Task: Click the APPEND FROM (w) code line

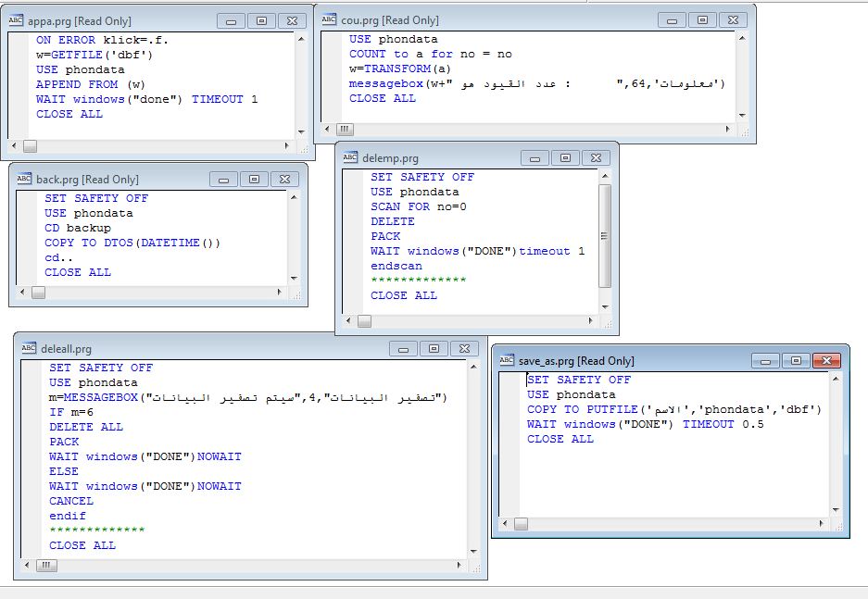Action: coord(90,84)
